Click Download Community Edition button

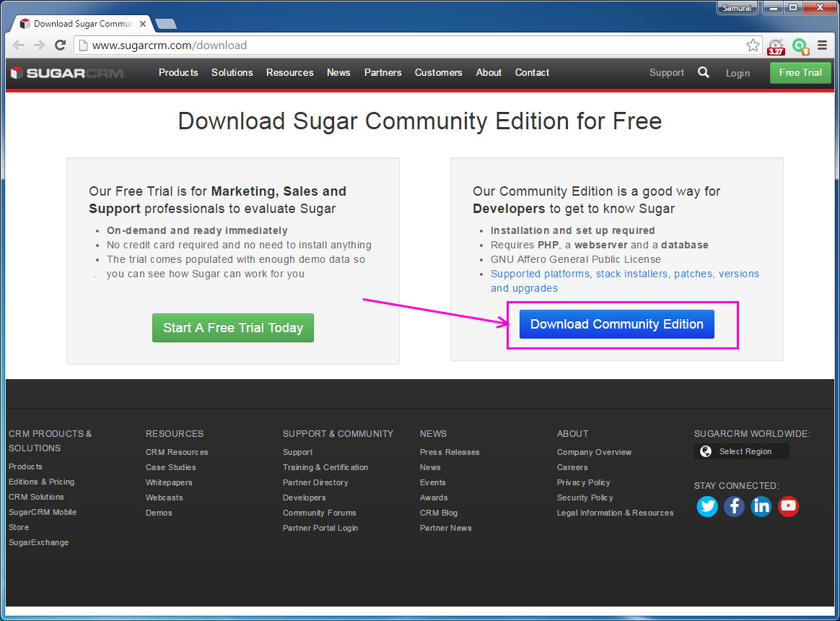tap(616, 324)
